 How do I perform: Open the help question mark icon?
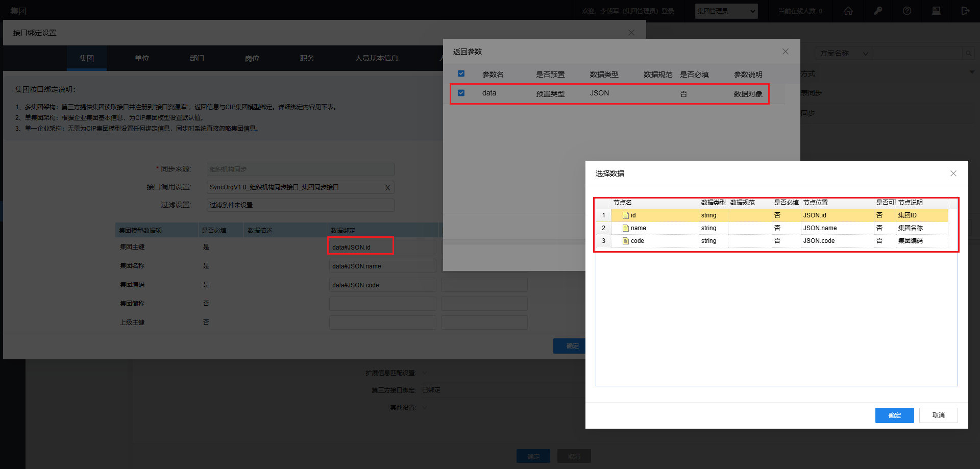tap(907, 11)
